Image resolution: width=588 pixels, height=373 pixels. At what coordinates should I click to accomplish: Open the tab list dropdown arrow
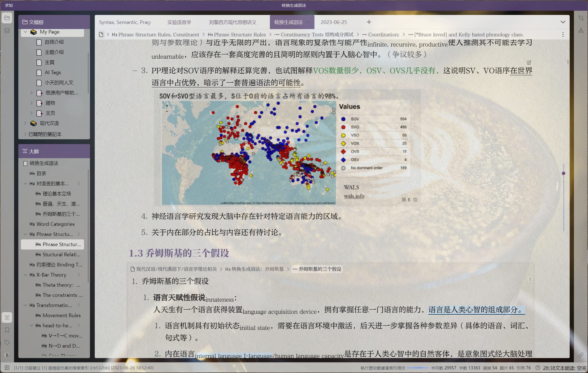[563, 22]
